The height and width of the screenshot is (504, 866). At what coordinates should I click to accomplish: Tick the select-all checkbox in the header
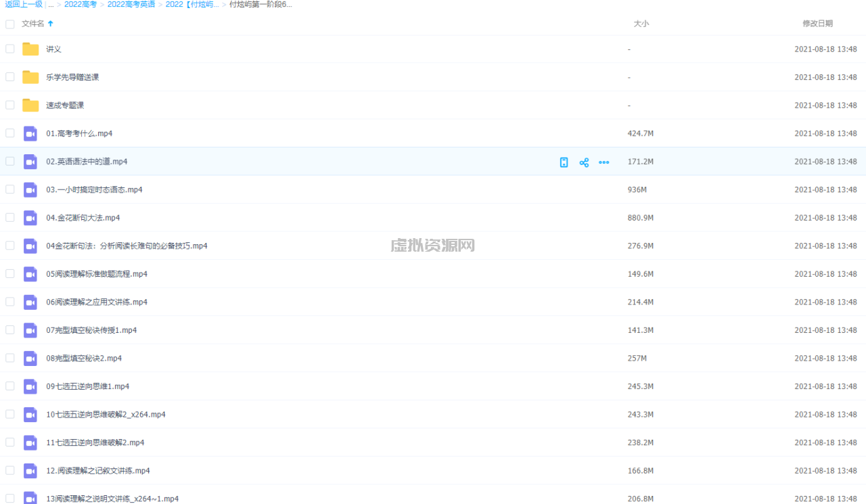tap(9, 24)
